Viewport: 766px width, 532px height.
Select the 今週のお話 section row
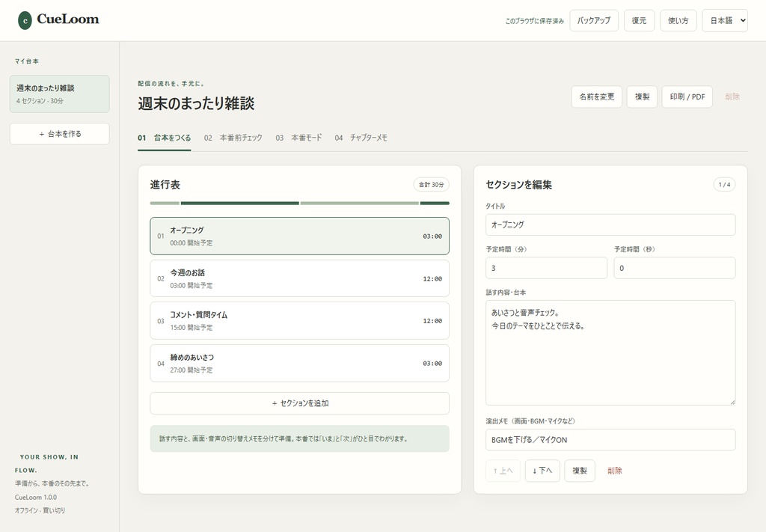tap(299, 278)
